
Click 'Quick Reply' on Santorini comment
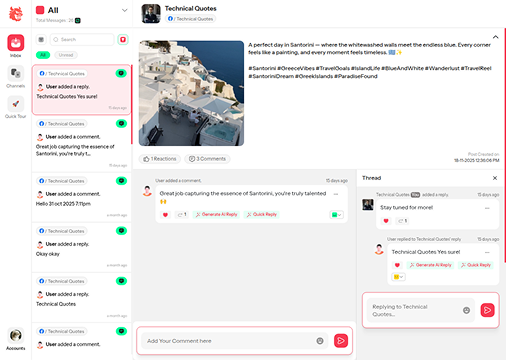(x=262, y=215)
